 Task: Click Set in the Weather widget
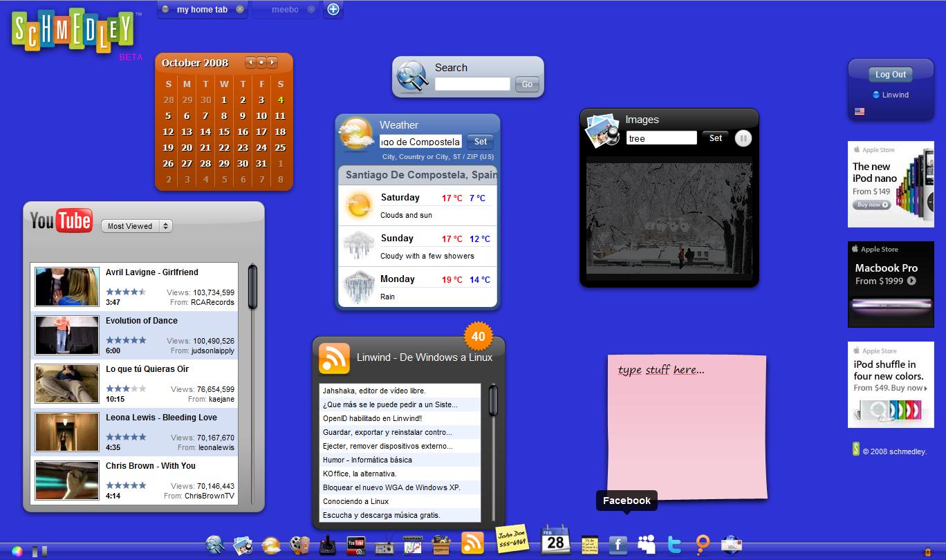481,141
